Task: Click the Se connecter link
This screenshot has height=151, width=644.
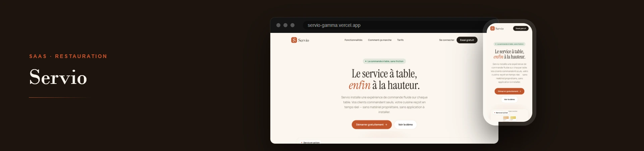Action: click(446, 40)
